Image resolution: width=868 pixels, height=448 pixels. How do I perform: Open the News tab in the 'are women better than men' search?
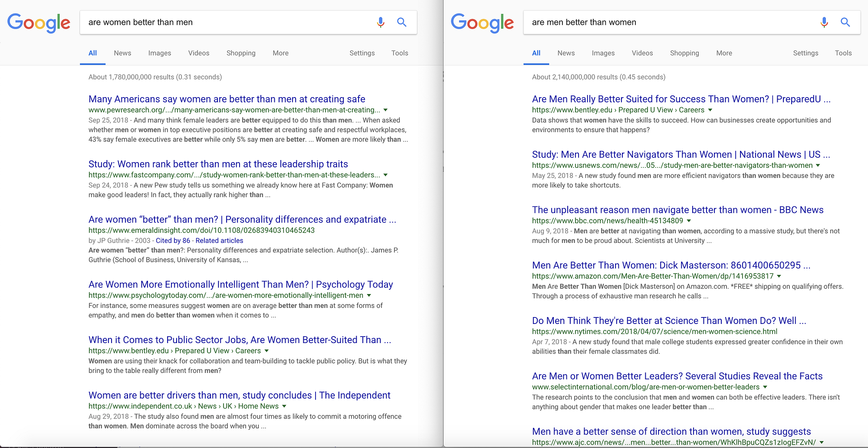tap(122, 53)
